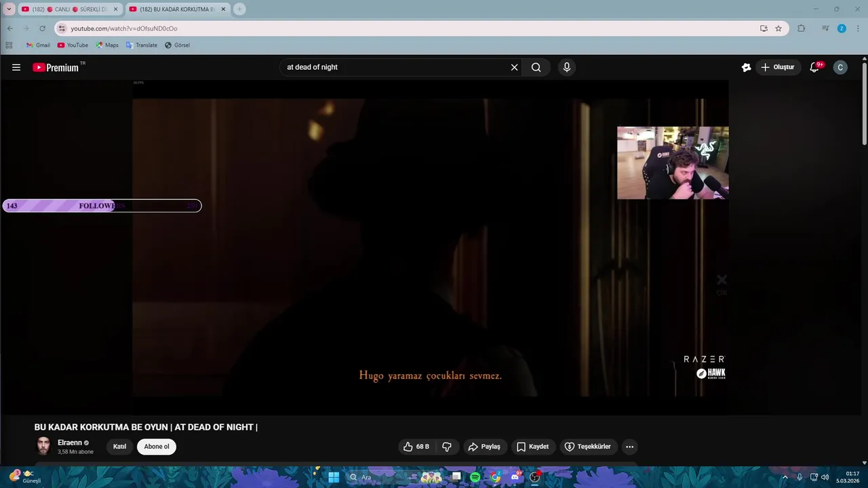Open the Maps bookmark
Screen dimensions: 868x488
coord(106,45)
